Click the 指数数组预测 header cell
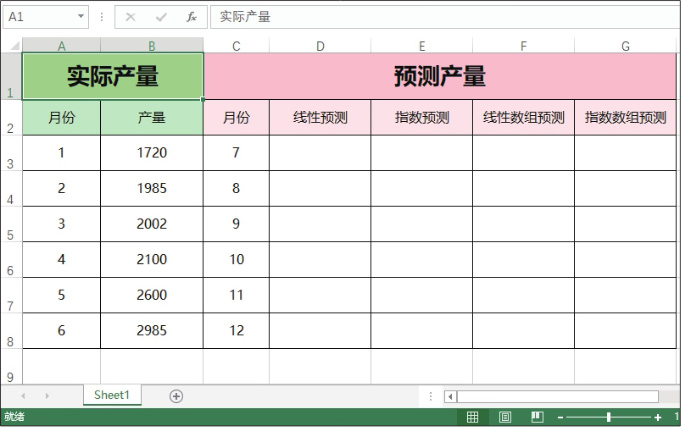The width and height of the screenshot is (681, 427). (625, 118)
